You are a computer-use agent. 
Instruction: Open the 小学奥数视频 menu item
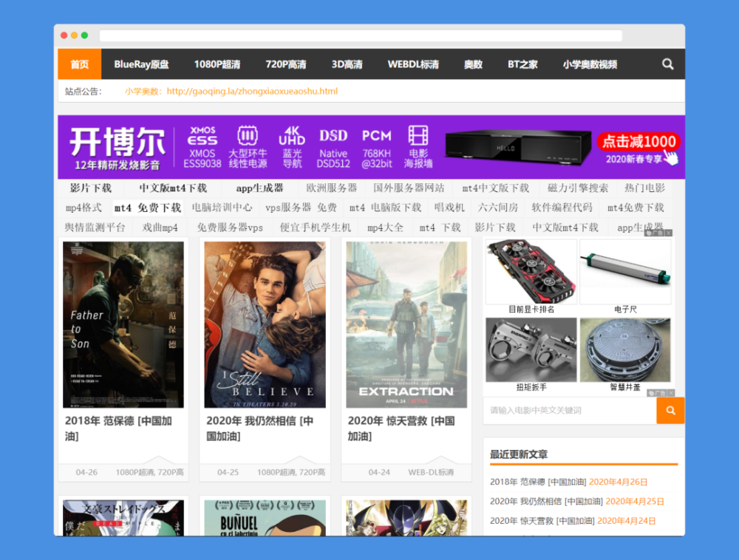(x=590, y=64)
